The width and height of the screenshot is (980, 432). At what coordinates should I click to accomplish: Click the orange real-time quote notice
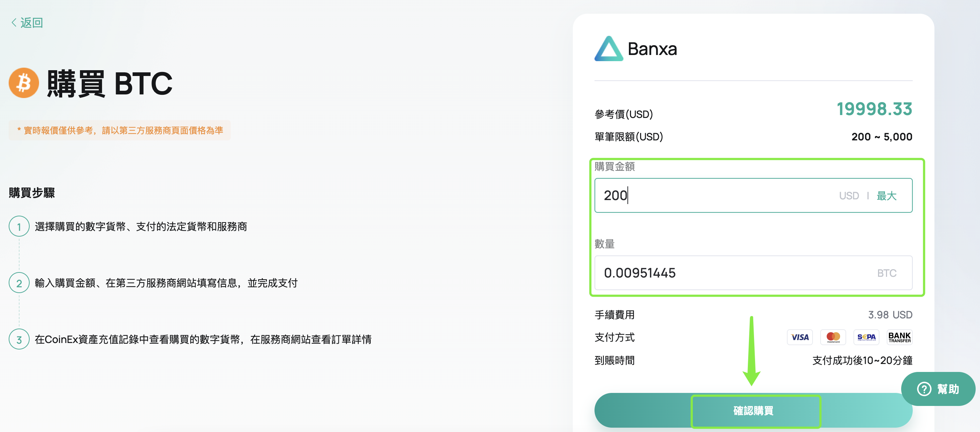point(120,131)
